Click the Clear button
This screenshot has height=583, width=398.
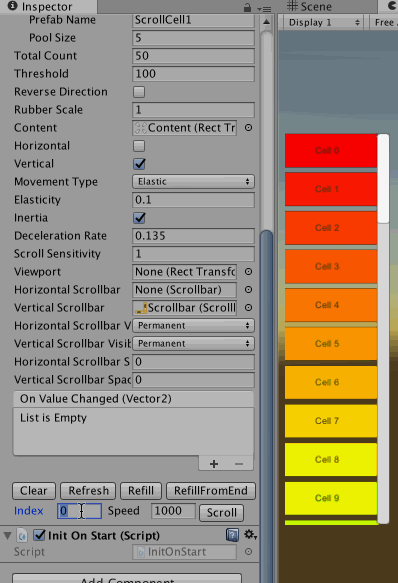point(34,490)
